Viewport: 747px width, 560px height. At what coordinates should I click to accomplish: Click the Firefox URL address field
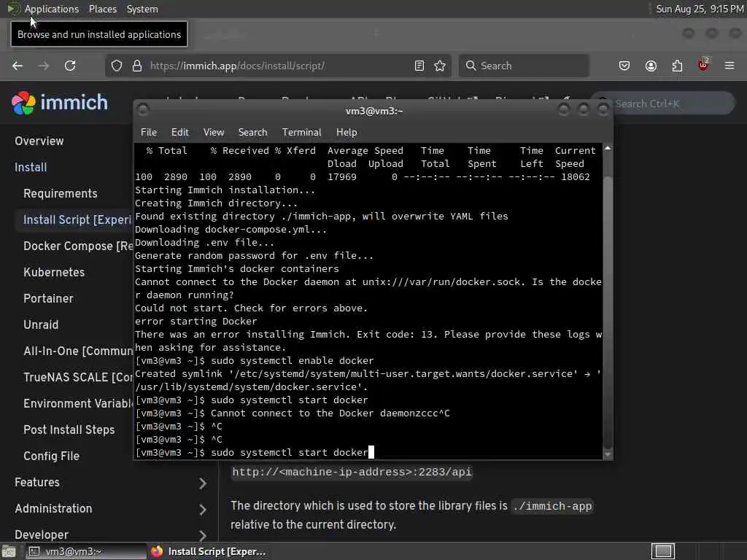tap(276, 66)
